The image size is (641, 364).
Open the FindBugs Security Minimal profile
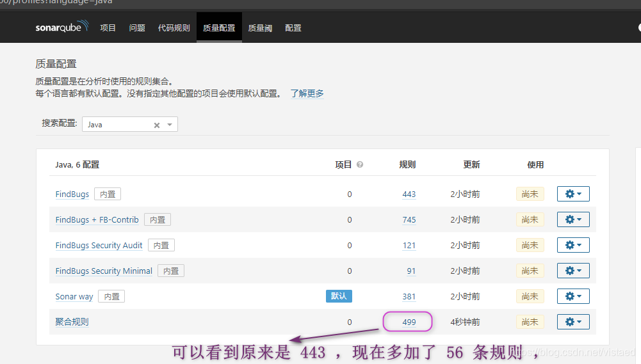click(104, 271)
